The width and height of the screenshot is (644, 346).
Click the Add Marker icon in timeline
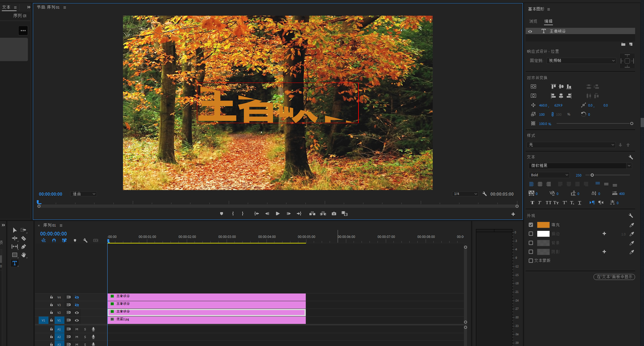coord(75,241)
